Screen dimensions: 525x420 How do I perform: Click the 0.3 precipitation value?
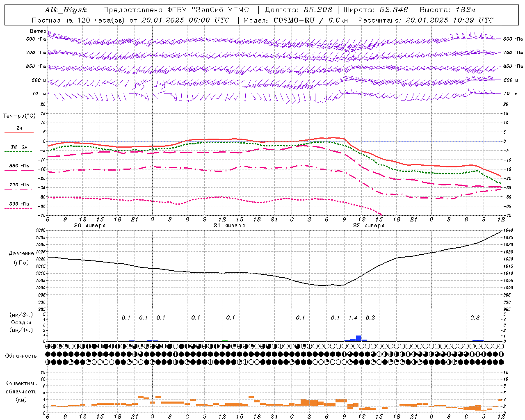[475, 317]
